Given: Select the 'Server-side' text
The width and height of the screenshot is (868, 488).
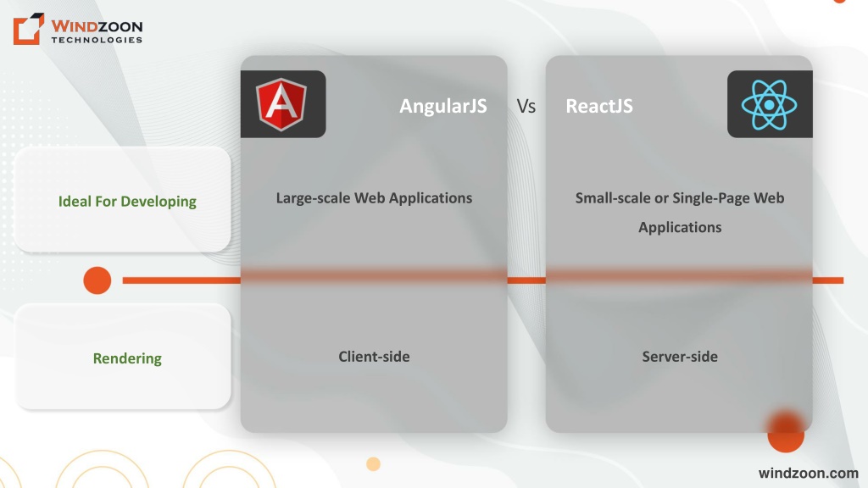Looking at the screenshot, I should tap(680, 357).
